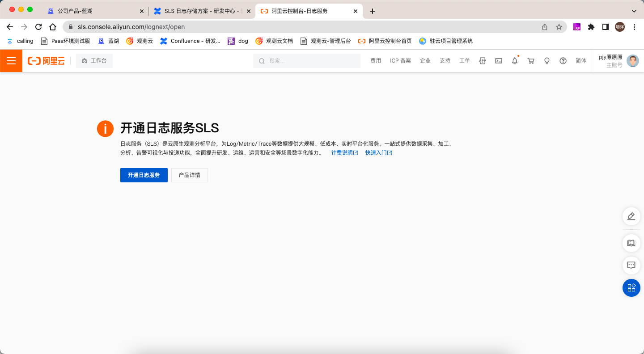Bookmark this page with the star

coord(559,27)
